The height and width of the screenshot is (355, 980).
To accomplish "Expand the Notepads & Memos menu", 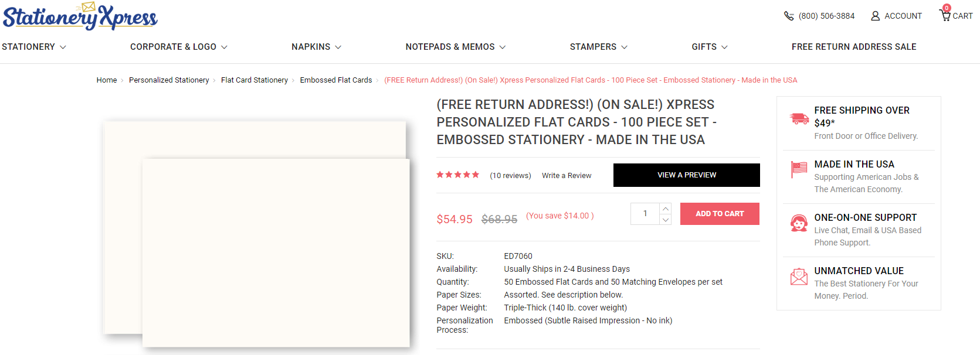I will click(456, 47).
